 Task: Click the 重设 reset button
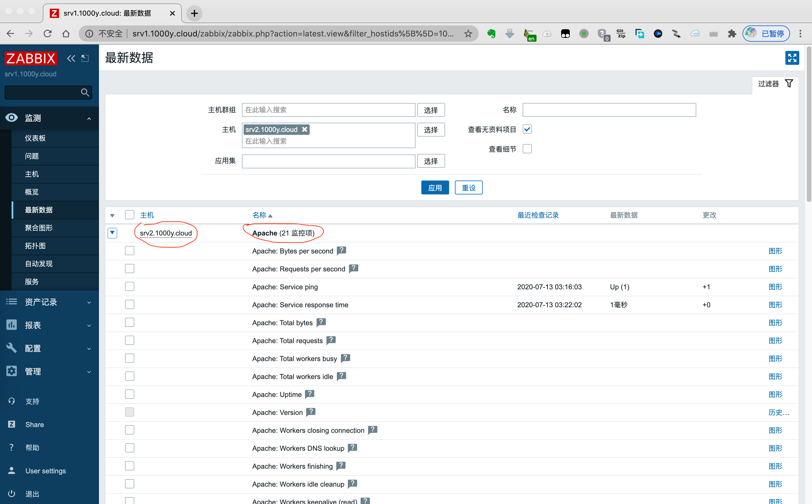tap(469, 188)
